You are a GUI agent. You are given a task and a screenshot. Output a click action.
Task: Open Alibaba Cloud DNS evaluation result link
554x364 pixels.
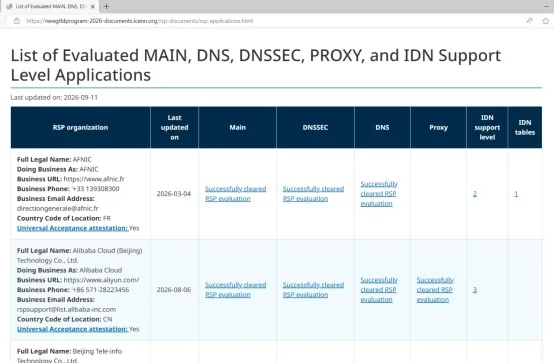(x=379, y=290)
